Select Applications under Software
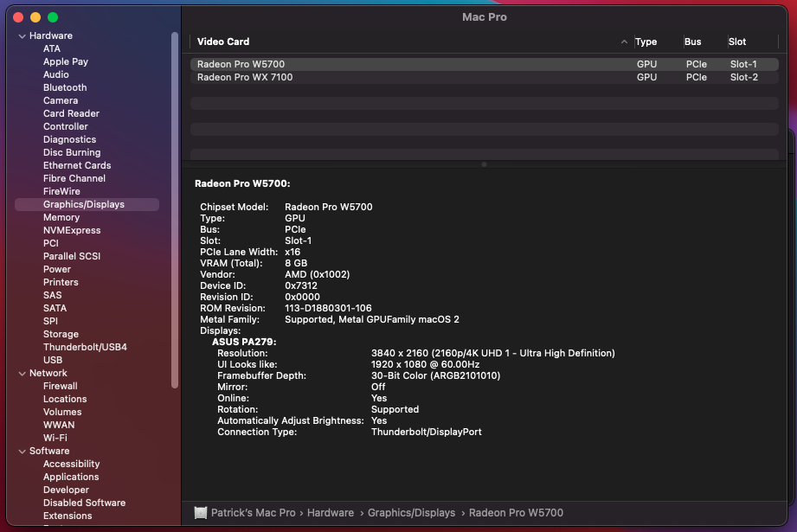This screenshot has height=532, width=797. (71, 478)
